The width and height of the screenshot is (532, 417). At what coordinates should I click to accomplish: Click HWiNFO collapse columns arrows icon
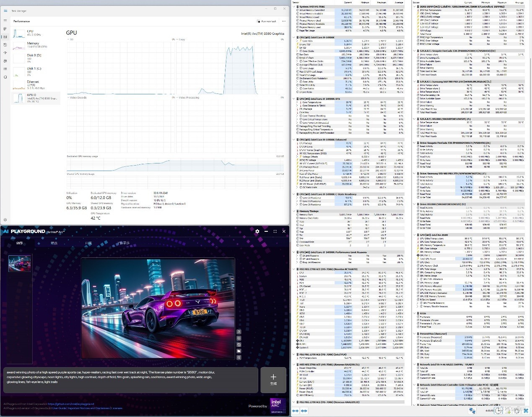tap(304, 411)
